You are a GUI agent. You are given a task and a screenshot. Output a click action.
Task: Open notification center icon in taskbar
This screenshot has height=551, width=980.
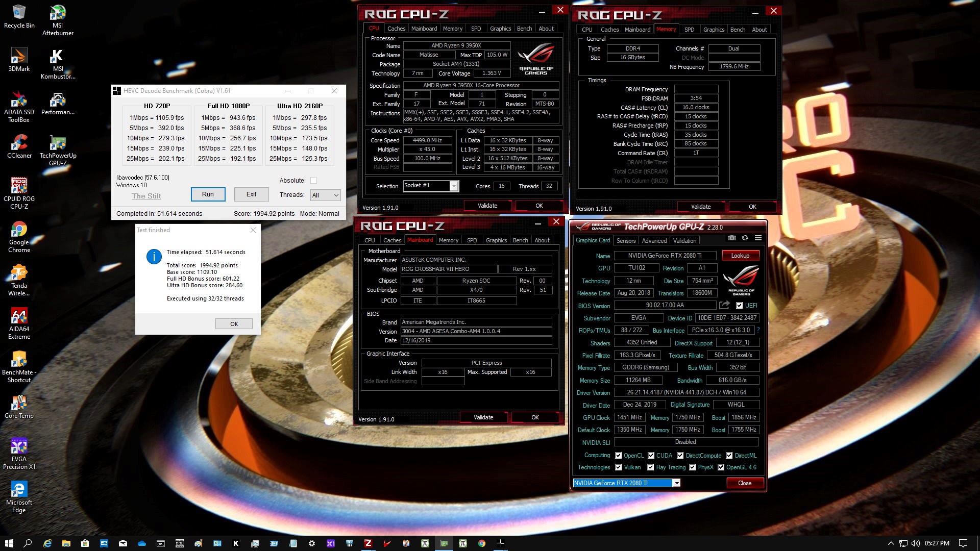pyautogui.click(x=963, y=543)
